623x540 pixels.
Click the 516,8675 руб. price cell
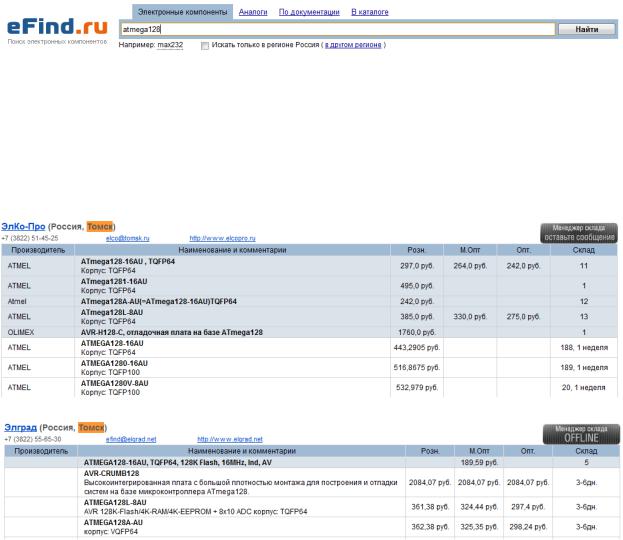(416, 368)
